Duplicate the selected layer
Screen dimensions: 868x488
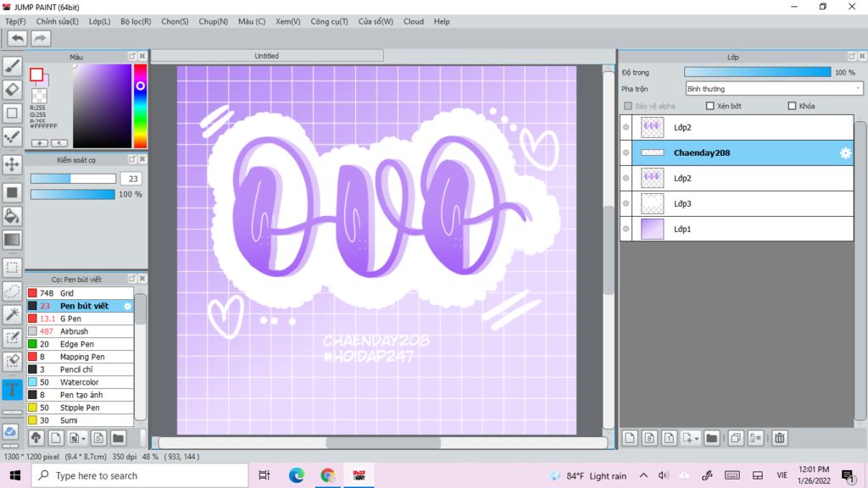[736, 438]
